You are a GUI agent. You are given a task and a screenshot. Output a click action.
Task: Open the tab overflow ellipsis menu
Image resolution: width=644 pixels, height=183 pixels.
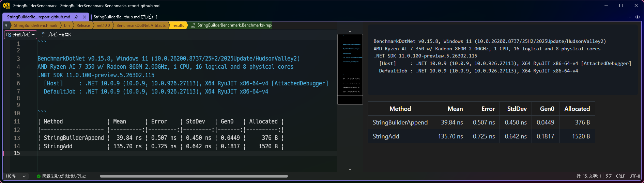click(x=629, y=17)
